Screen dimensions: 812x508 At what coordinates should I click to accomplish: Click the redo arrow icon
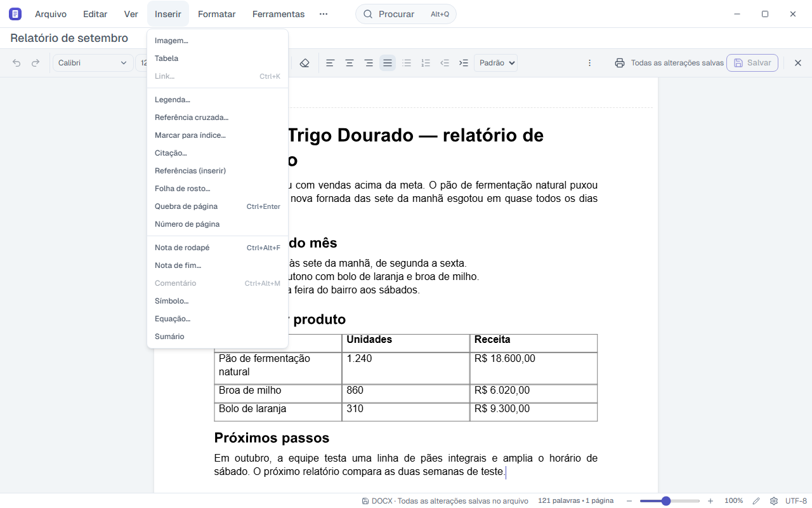point(36,63)
